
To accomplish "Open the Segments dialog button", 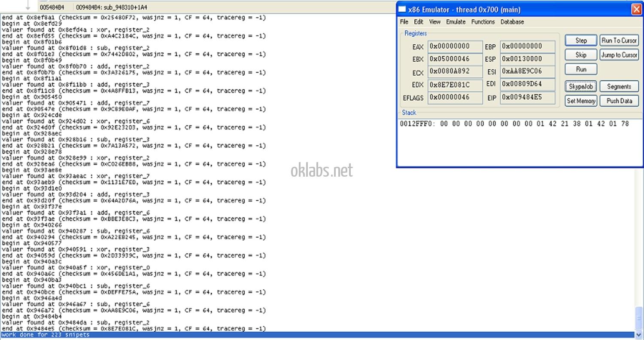I will click(619, 86).
